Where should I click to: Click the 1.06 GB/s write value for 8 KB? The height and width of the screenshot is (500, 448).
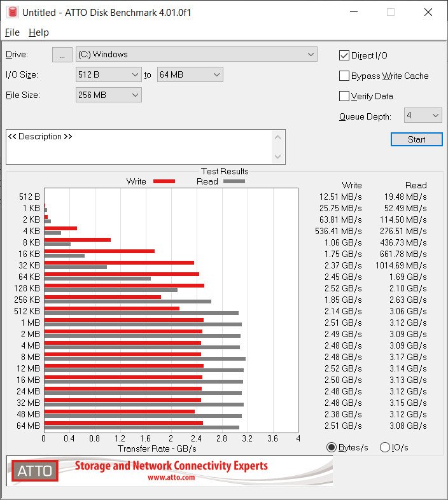pos(343,242)
